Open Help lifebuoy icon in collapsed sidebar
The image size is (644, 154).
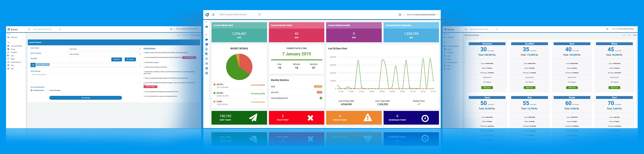tap(207, 73)
